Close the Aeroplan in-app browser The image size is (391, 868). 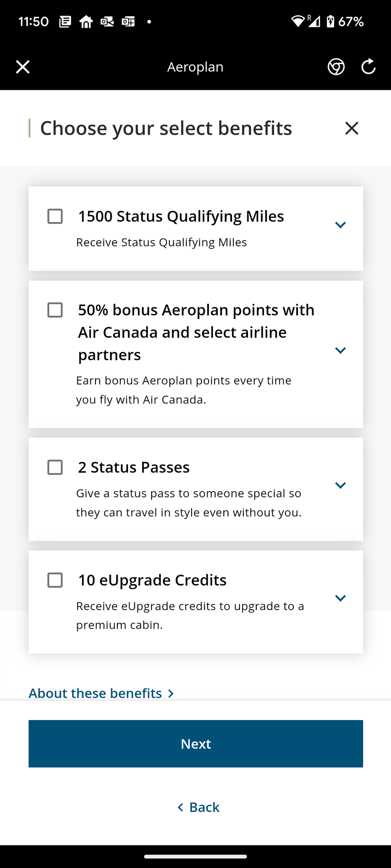(x=23, y=67)
